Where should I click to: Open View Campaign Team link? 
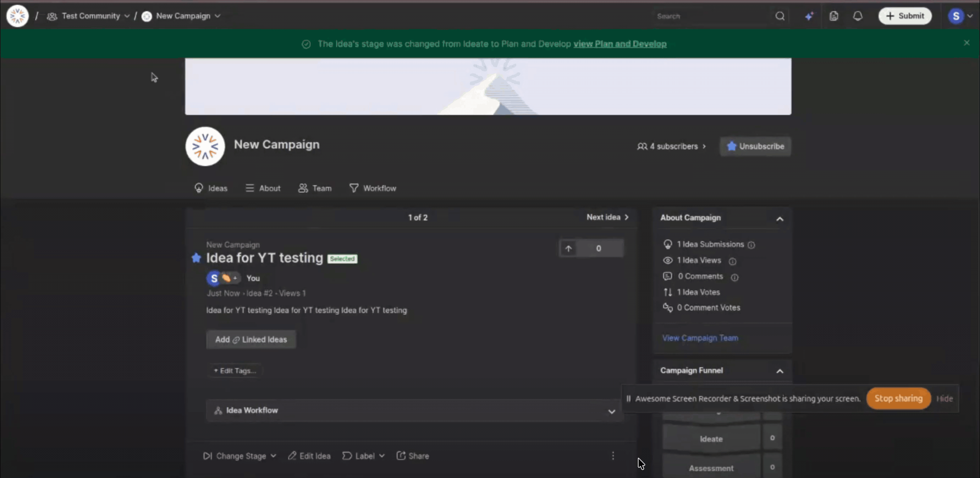point(700,338)
